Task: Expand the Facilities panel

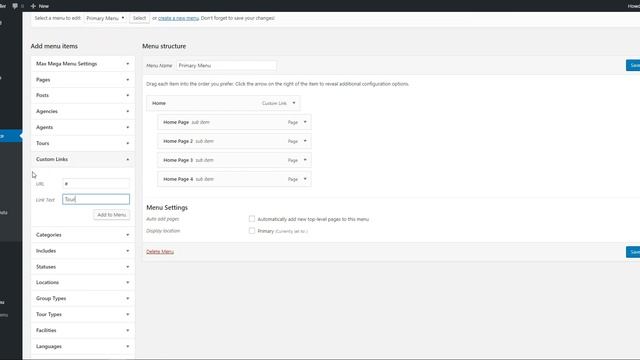Action: point(83,330)
